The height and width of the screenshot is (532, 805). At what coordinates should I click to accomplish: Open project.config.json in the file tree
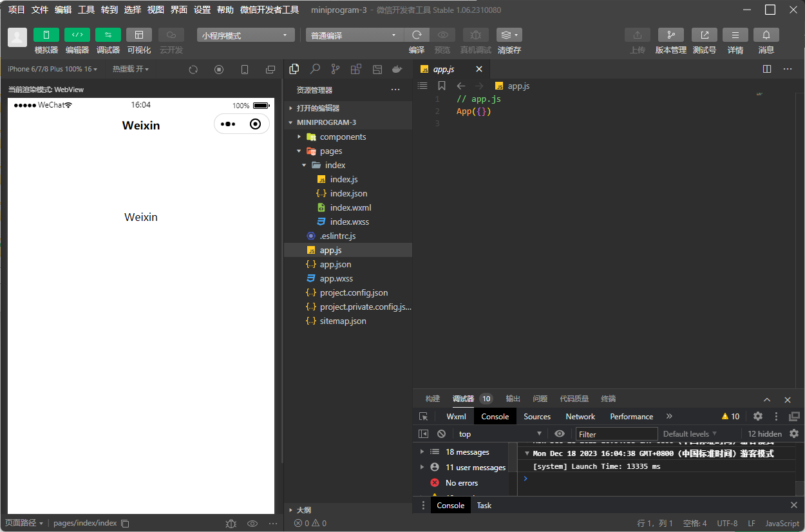348,292
